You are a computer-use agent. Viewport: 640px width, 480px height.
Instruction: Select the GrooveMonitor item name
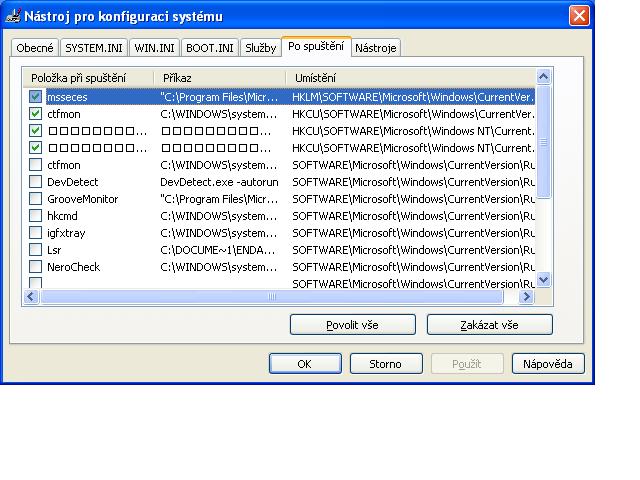(x=82, y=199)
